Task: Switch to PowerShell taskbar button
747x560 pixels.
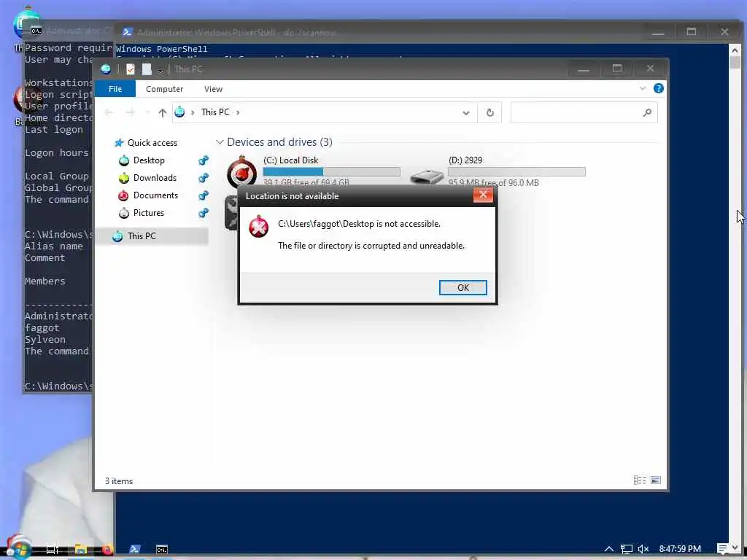Action: point(135,549)
